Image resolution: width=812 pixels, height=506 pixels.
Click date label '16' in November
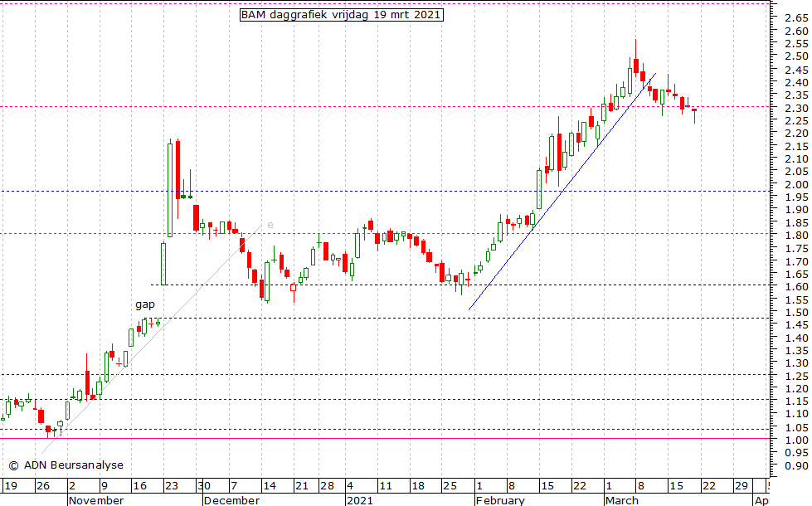point(140,486)
